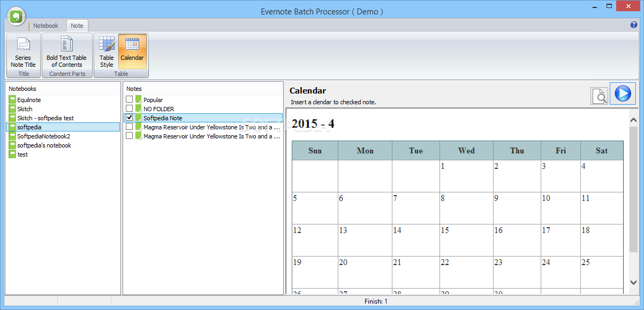Click the Finish: 1 status text
The image size is (644, 310).
375,301
